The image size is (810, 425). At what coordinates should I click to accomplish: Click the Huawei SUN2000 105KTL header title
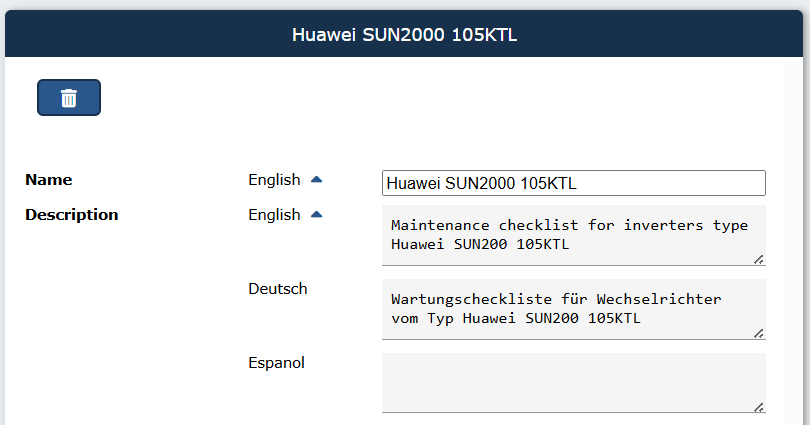pyautogui.click(x=404, y=35)
